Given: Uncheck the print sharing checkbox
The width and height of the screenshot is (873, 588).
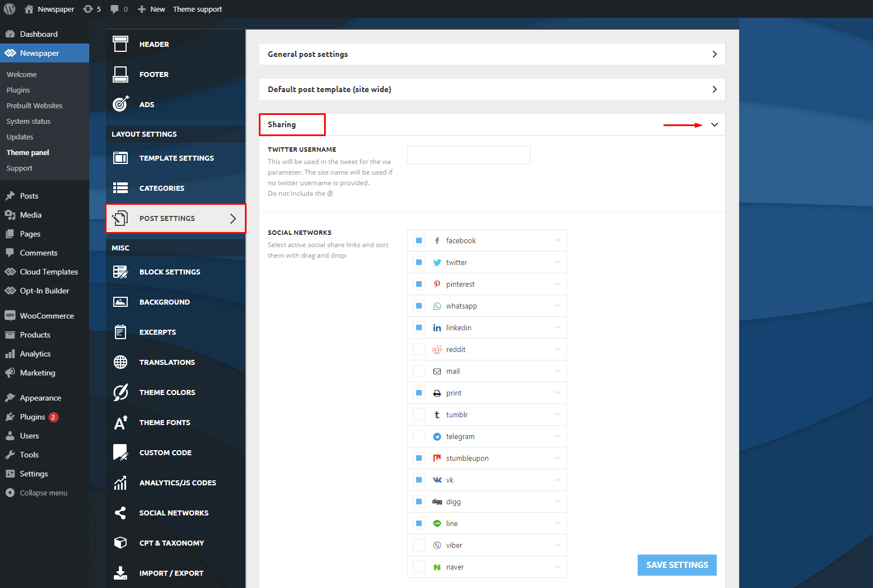Looking at the screenshot, I should [419, 393].
